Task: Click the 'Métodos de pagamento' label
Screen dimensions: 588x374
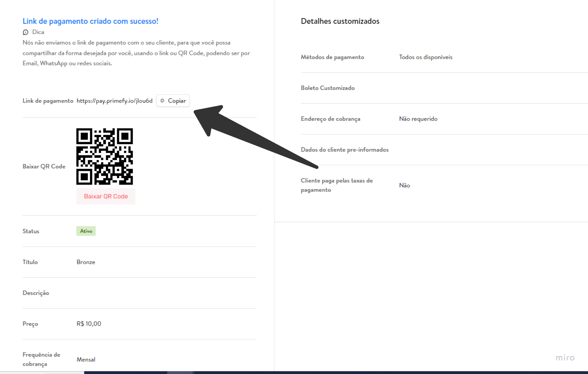Action: click(333, 57)
